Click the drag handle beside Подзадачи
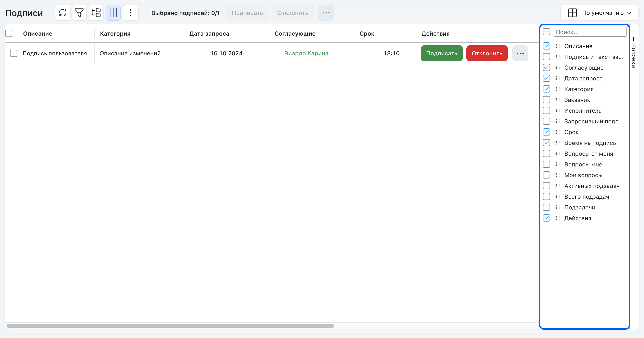Viewport: 644px width, 338px height. pyautogui.click(x=557, y=207)
